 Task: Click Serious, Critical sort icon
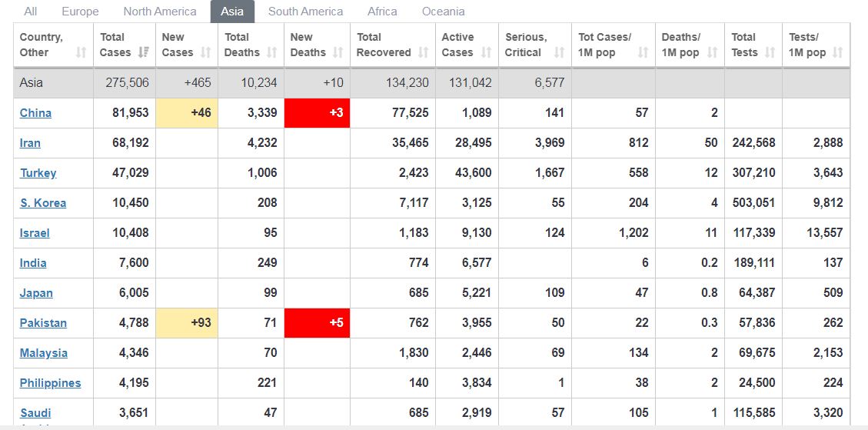pos(559,52)
